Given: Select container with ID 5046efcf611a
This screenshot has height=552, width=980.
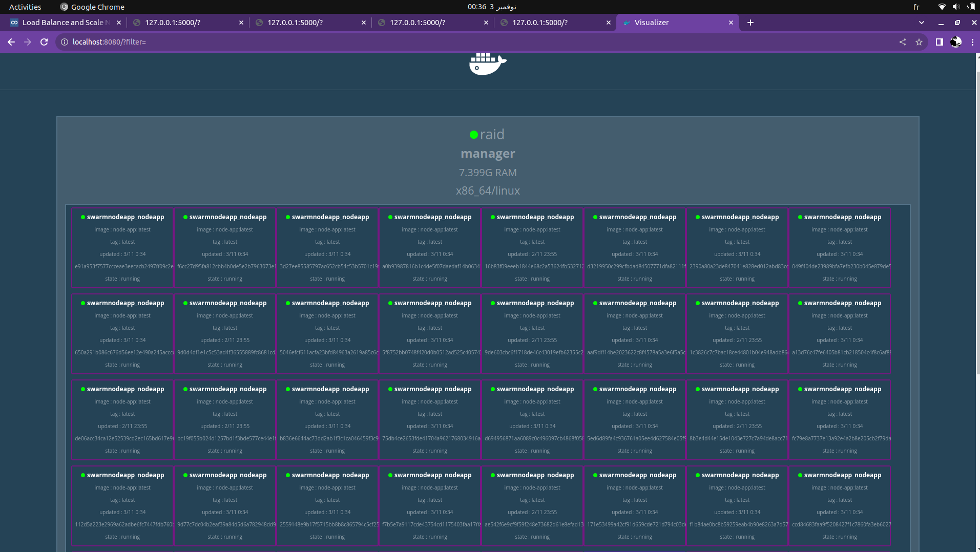Looking at the screenshot, I should pos(327,334).
